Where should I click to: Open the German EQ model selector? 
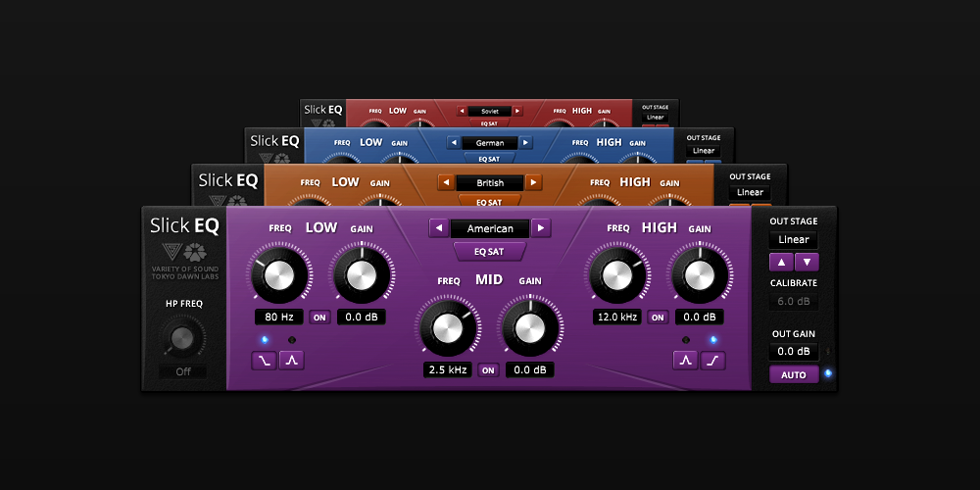(x=489, y=143)
